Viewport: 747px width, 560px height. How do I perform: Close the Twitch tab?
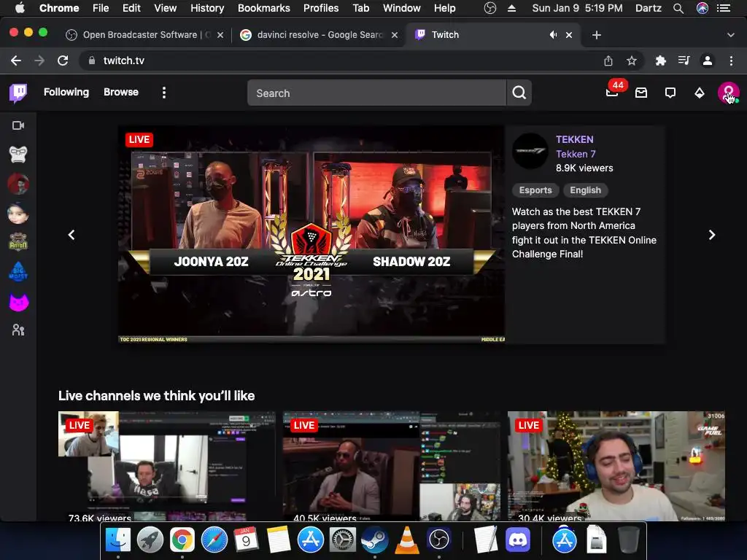tap(569, 35)
